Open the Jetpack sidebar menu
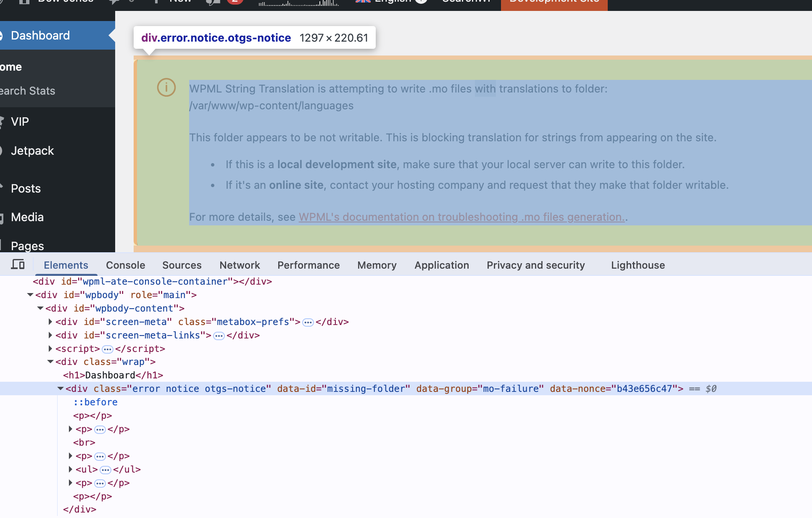 pos(32,151)
